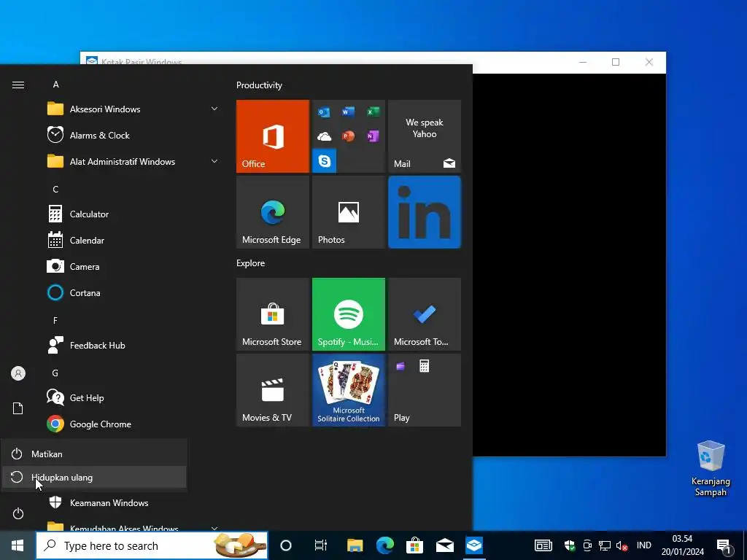
Task: Click the Power button in Start sidebar
Action: (x=18, y=513)
